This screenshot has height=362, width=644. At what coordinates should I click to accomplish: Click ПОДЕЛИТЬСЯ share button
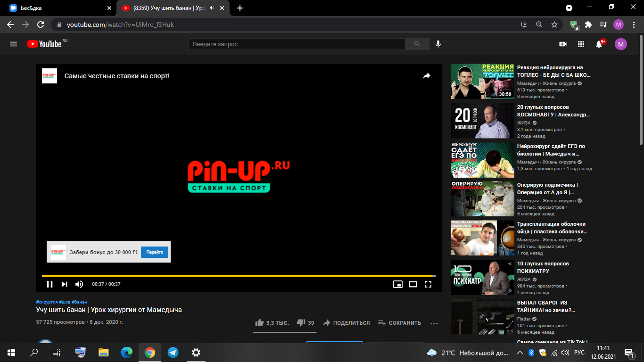tap(346, 323)
